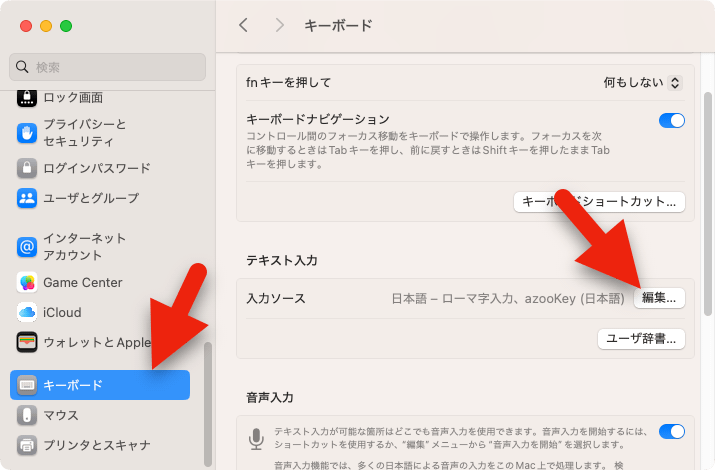This screenshot has width=715, height=470.
Task: Open the ユーザ辞書... button
Action: (641, 339)
